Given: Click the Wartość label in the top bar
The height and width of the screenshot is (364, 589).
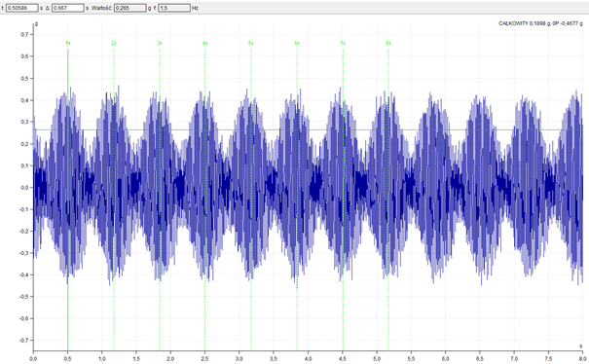Looking at the screenshot, I should [101, 8].
